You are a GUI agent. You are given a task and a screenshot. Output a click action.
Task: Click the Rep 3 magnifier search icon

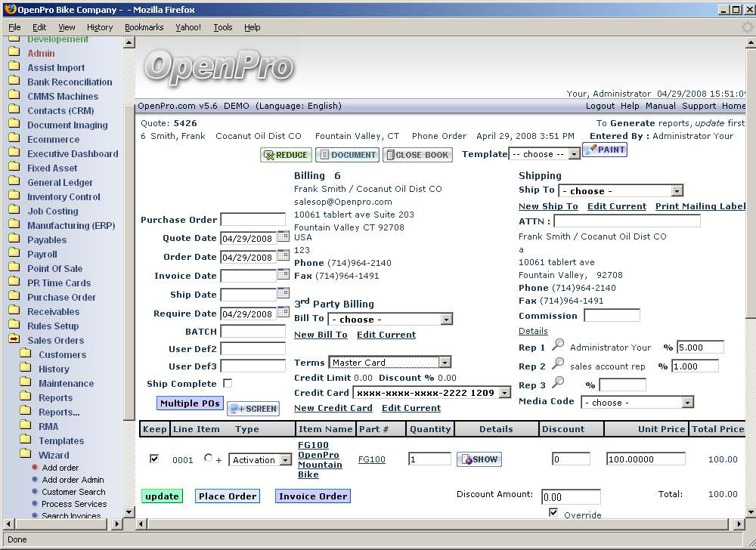coord(558,383)
